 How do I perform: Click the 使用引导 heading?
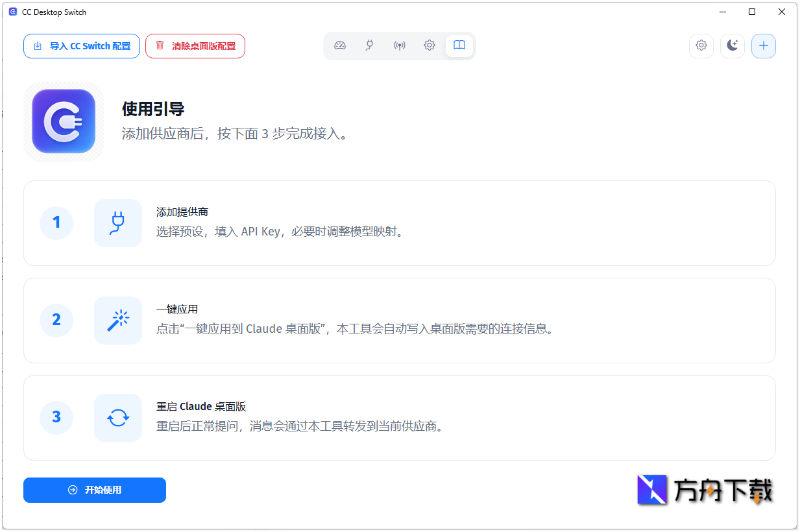pyautogui.click(x=153, y=109)
